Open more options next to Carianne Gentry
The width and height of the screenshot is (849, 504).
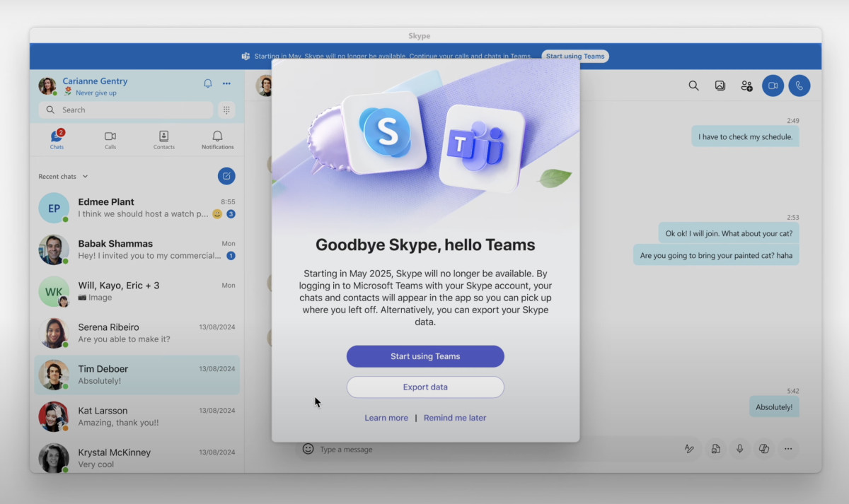pyautogui.click(x=226, y=83)
